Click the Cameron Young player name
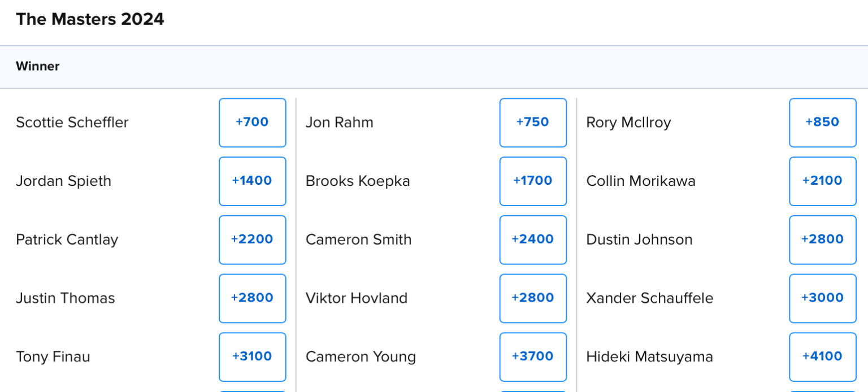Viewport: 868px width, 392px height. point(361,357)
